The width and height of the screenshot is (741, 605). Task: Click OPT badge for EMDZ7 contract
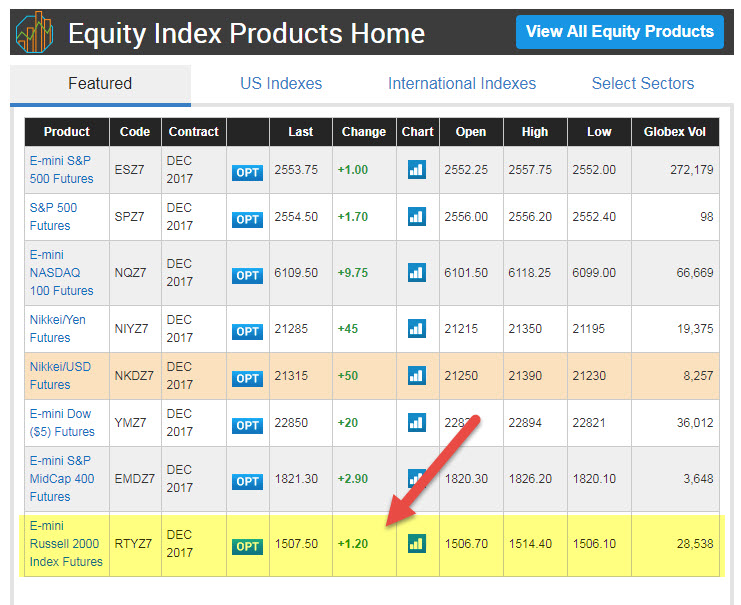247,482
